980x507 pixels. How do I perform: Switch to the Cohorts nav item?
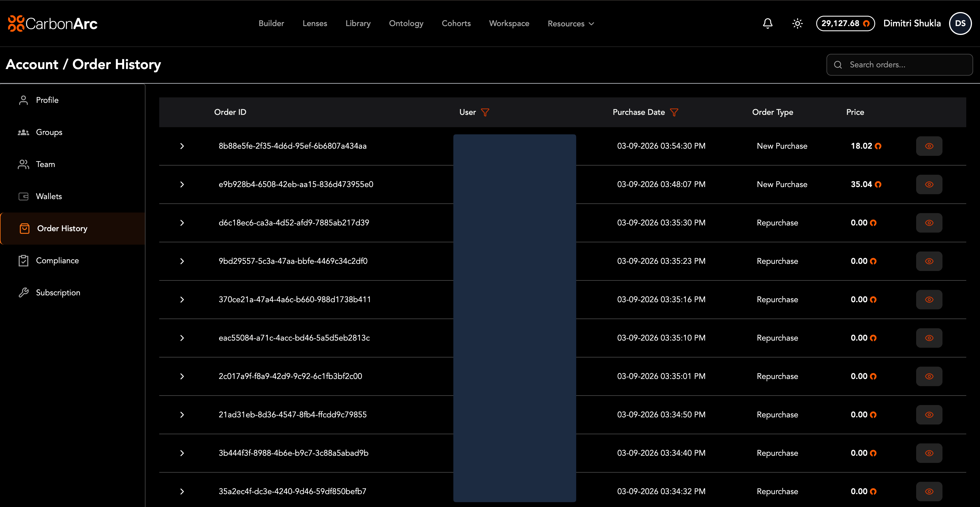[456, 23]
